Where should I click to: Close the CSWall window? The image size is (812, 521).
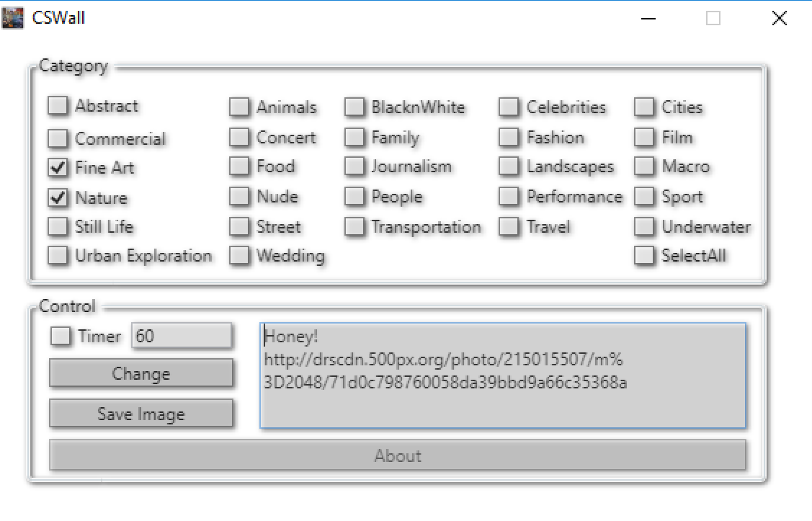(x=779, y=18)
